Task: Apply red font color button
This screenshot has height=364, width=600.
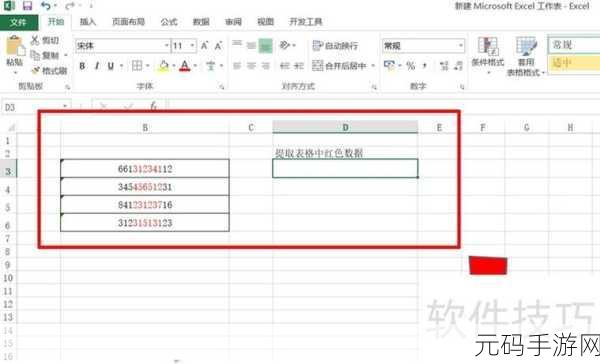Action: pos(185,66)
